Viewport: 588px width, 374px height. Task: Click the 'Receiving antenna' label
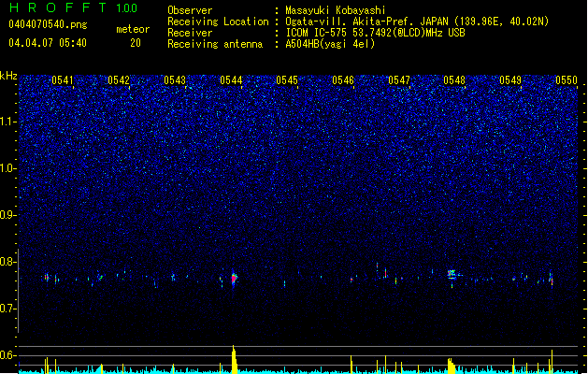point(215,44)
